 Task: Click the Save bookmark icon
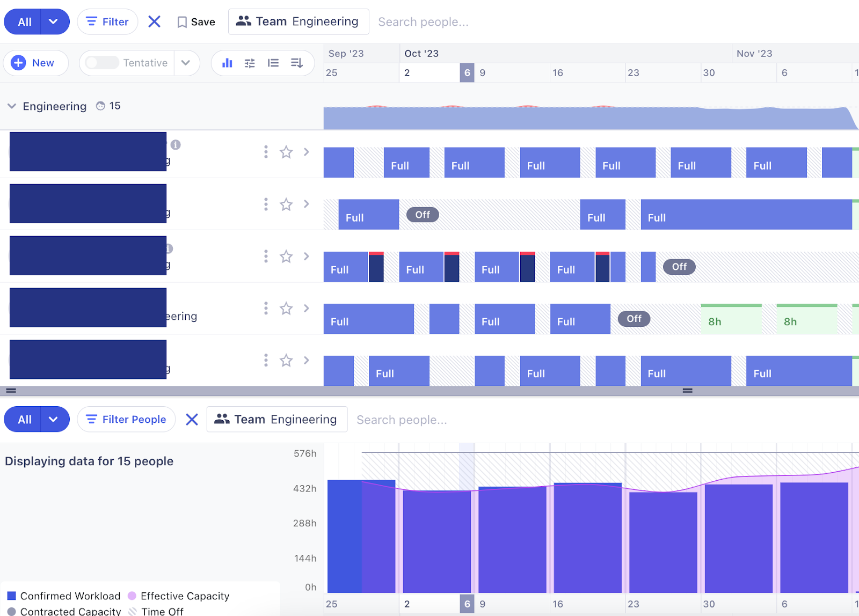point(183,21)
